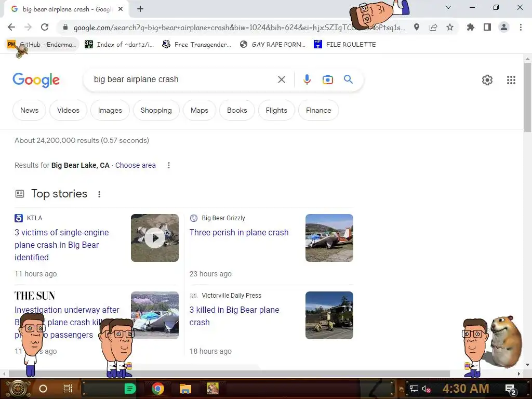Open the GitHub - Enderma... bookmark
The image size is (532, 399).
point(42,45)
